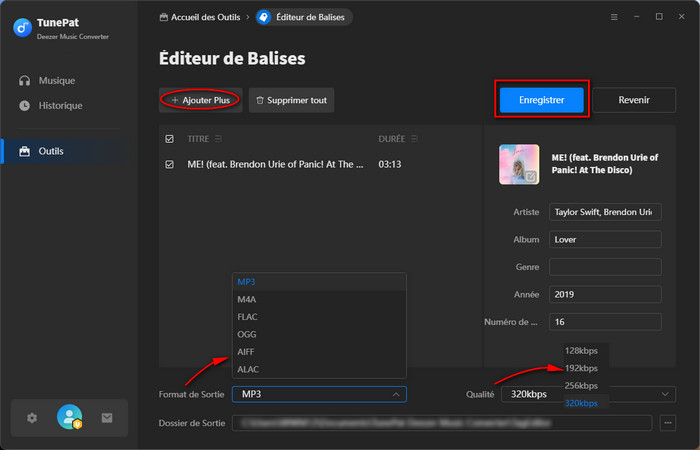700x450 pixels.
Task: Click the Éditeur de Balises breadcrumb tab
Action: tap(304, 17)
